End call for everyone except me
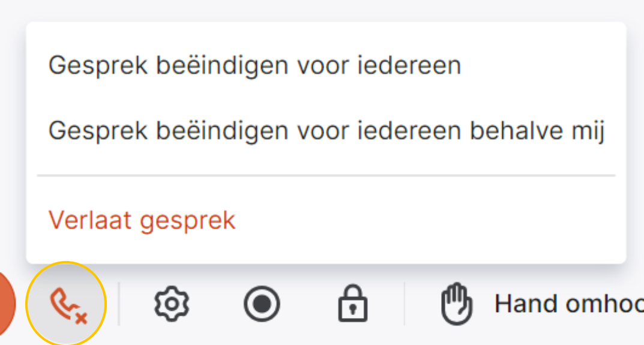644x345 pixels. [327, 131]
